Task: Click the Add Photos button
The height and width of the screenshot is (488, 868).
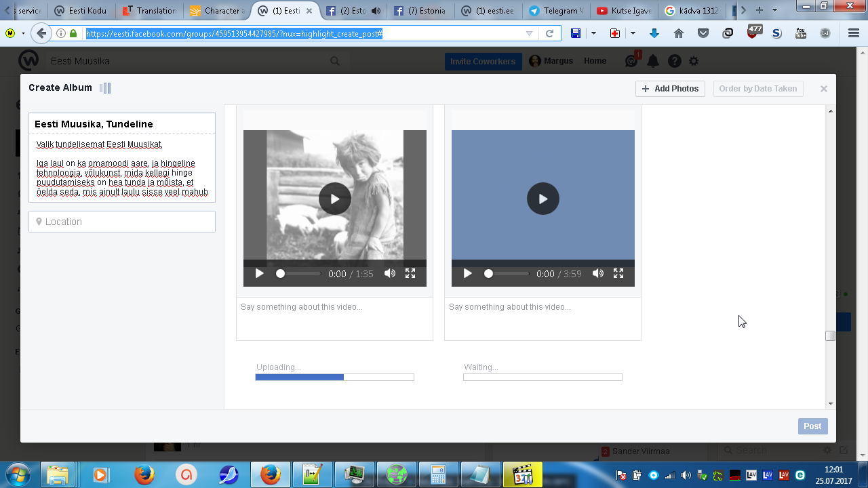Action: coord(670,89)
